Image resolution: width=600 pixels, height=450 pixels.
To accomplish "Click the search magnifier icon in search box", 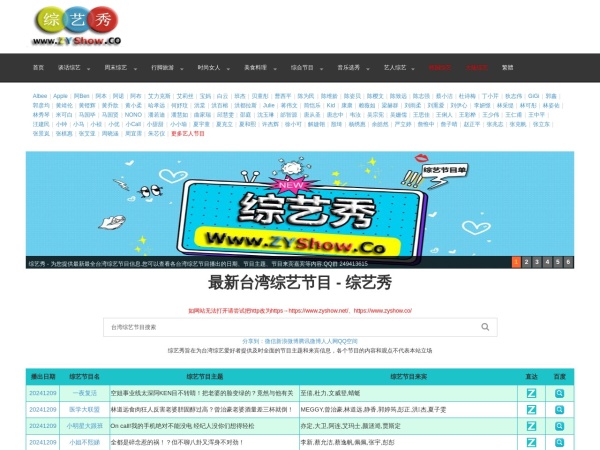I will (487, 327).
